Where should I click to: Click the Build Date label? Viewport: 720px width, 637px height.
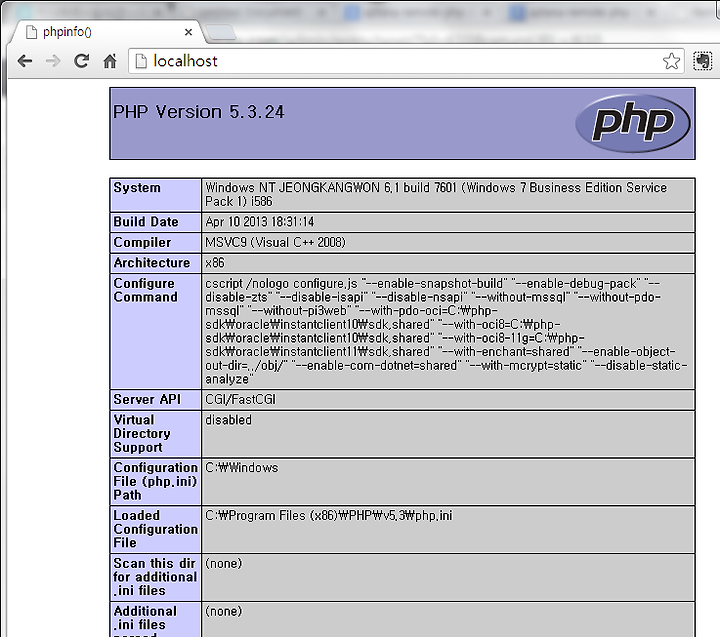coord(146,222)
